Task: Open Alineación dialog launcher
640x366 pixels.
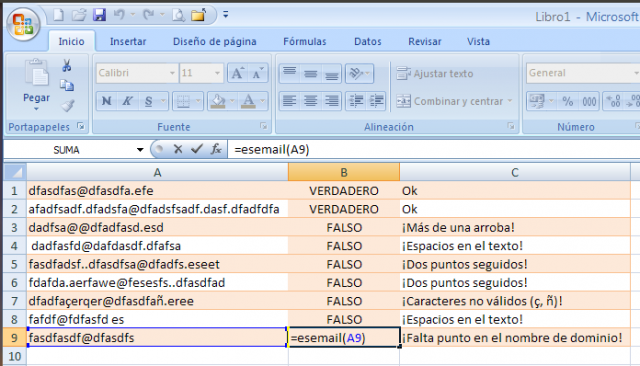Action: [x=511, y=126]
